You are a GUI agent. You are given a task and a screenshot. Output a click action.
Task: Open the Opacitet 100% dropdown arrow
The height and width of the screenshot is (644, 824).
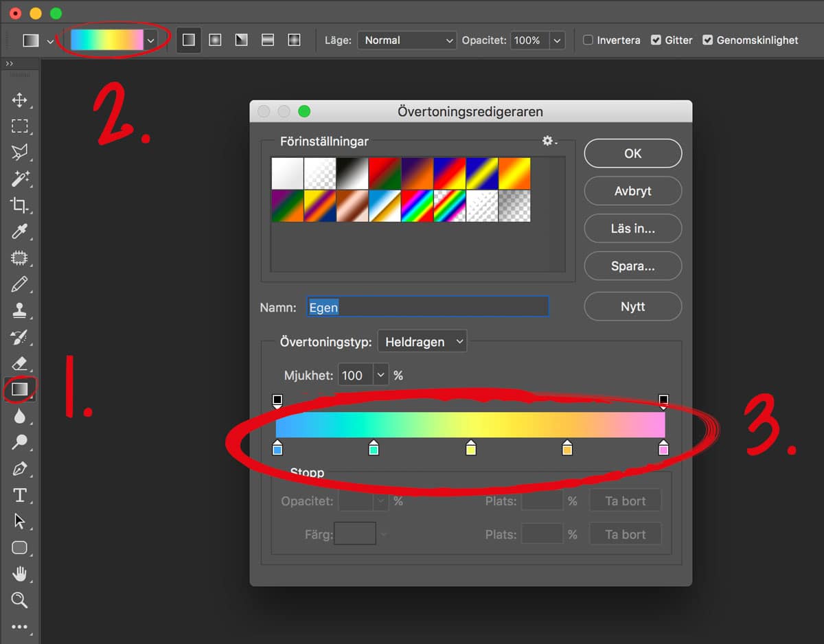click(x=557, y=41)
